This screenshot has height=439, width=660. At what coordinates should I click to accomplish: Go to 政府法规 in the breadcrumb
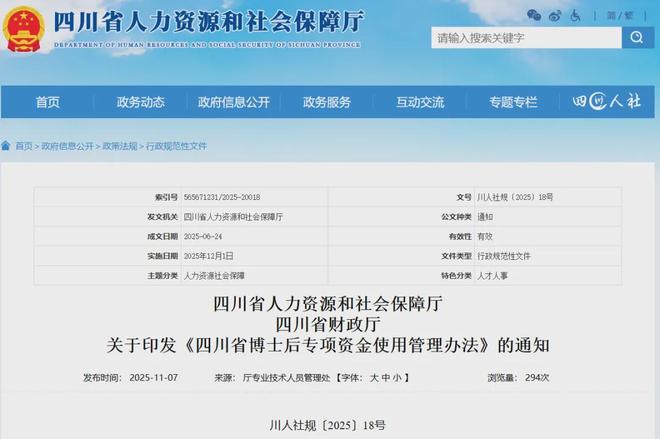click(120, 146)
